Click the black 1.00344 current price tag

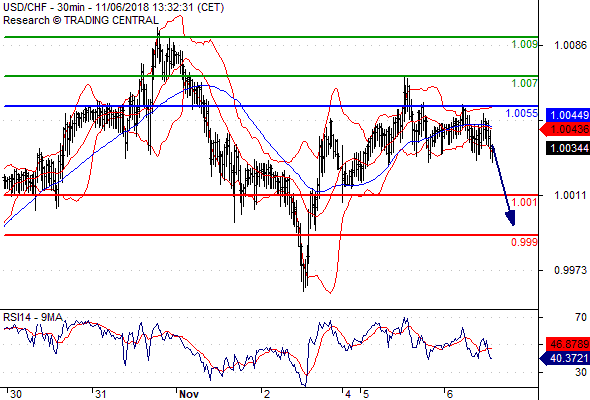(x=567, y=148)
